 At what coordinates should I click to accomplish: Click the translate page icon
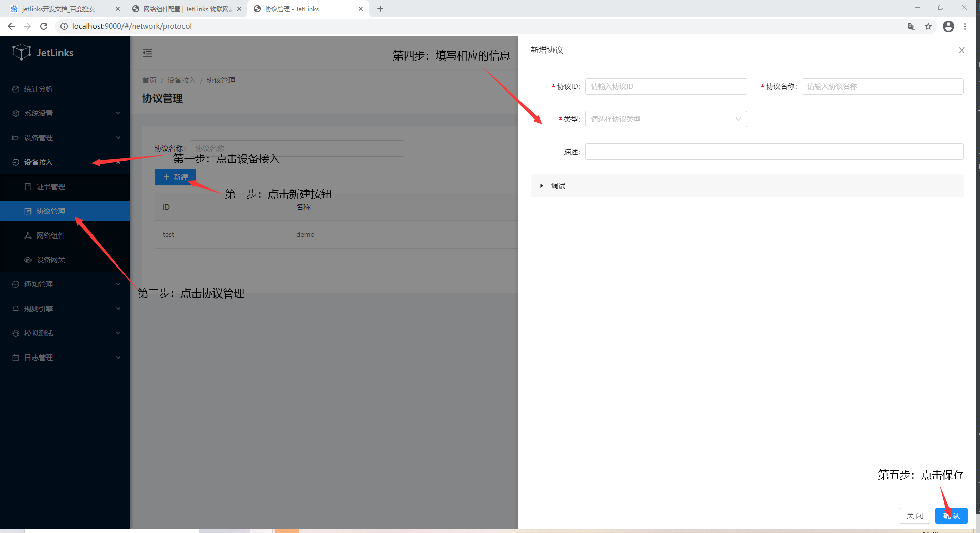[912, 26]
